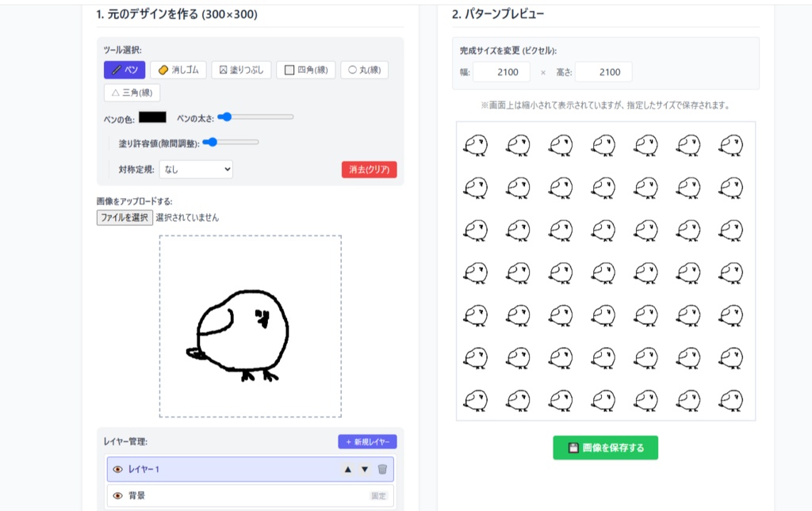
Task: Click the 高さ height input field
Action: tap(603, 72)
